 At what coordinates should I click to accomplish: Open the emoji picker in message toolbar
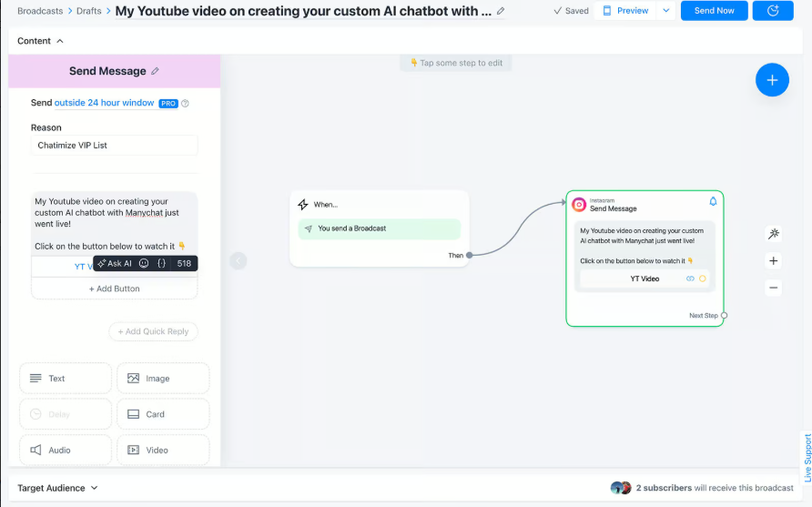[x=144, y=263]
